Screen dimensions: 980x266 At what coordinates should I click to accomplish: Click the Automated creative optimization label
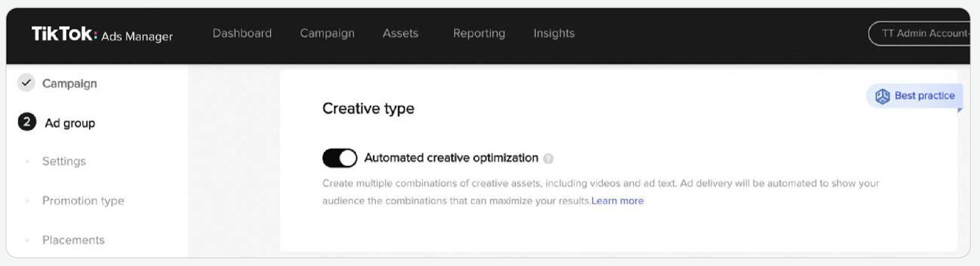(x=451, y=158)
